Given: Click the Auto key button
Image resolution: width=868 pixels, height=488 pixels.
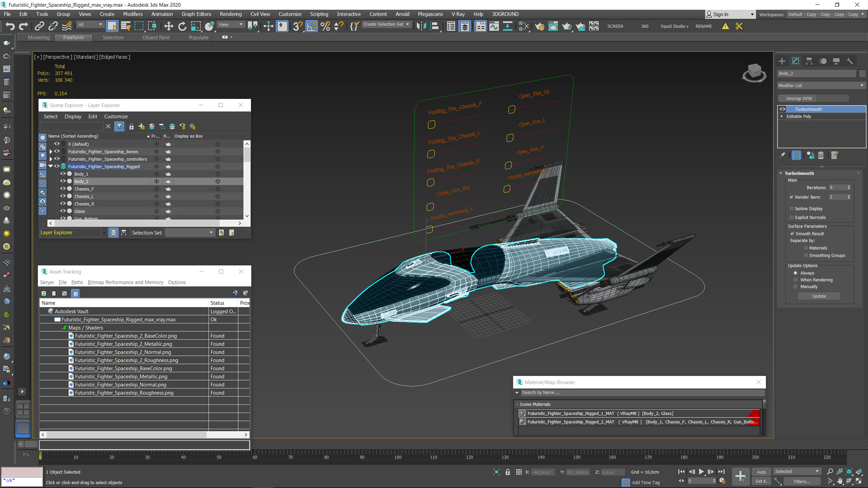Looking at the screenshot, I should 761,472.
